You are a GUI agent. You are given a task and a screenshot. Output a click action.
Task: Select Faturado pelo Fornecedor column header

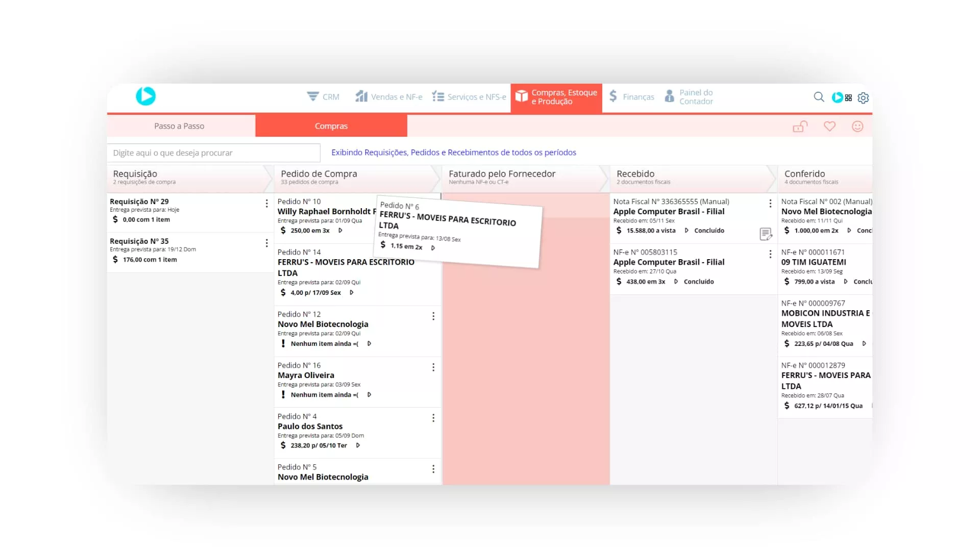pyautogui.click(x=525, y=178)
